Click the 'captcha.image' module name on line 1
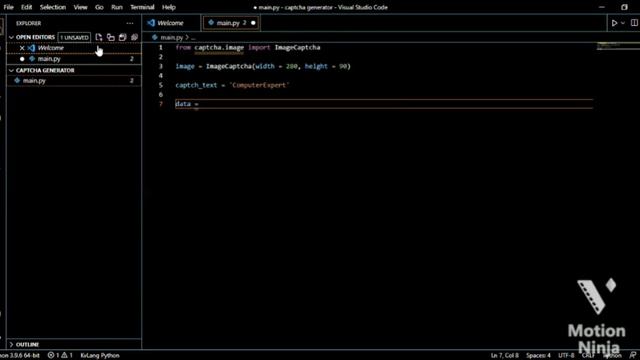 tap(219, 47)
